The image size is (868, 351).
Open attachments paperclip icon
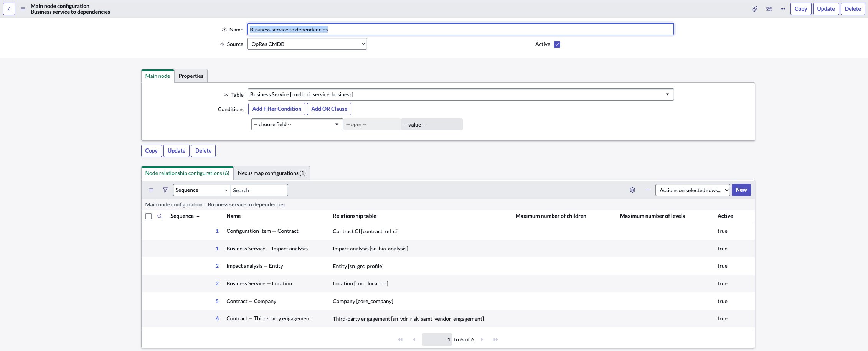[x=755, y=9]
